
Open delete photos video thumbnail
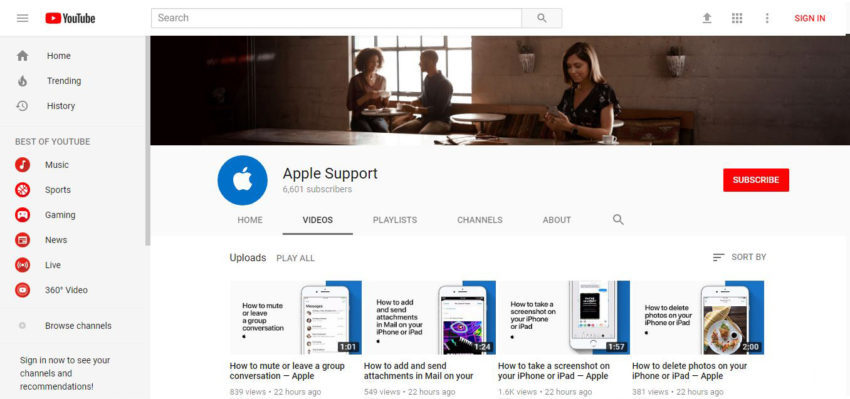pyautogui.click(x=698, y=318)
